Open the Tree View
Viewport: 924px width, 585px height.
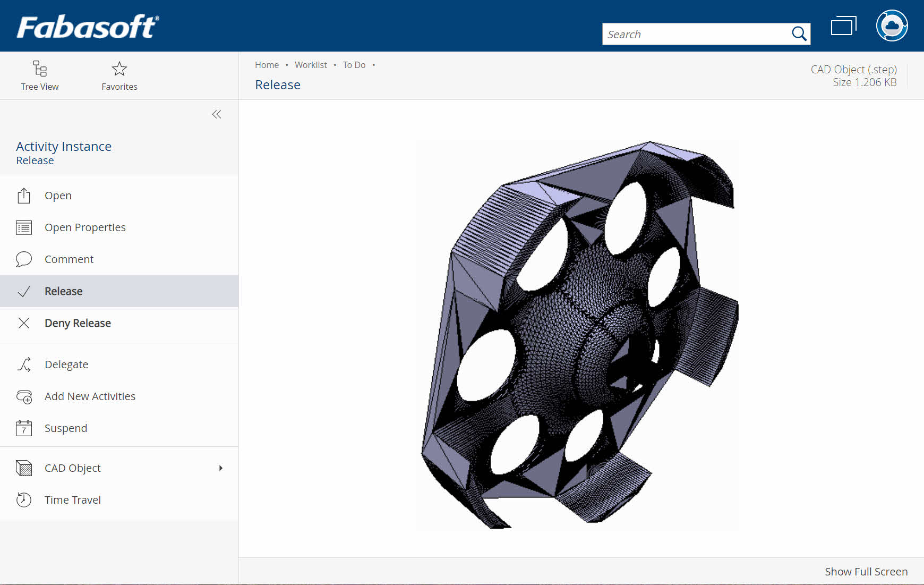(40, 74)
